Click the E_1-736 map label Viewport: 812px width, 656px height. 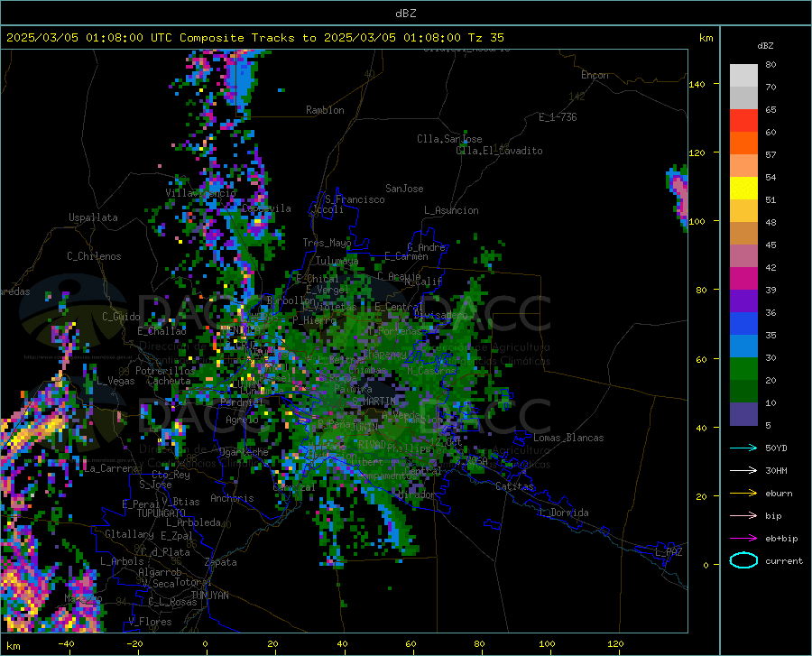[558, 117]
